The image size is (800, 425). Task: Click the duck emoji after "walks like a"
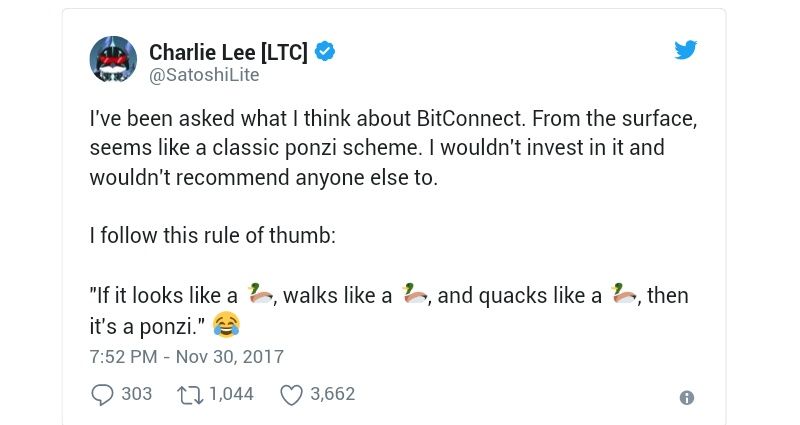coord(414,294)
